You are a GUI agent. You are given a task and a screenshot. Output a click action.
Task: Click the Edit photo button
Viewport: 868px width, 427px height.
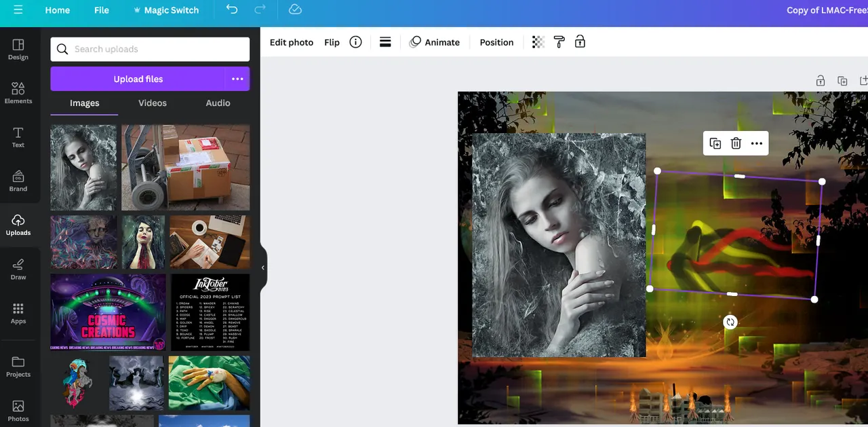[292, 42]
